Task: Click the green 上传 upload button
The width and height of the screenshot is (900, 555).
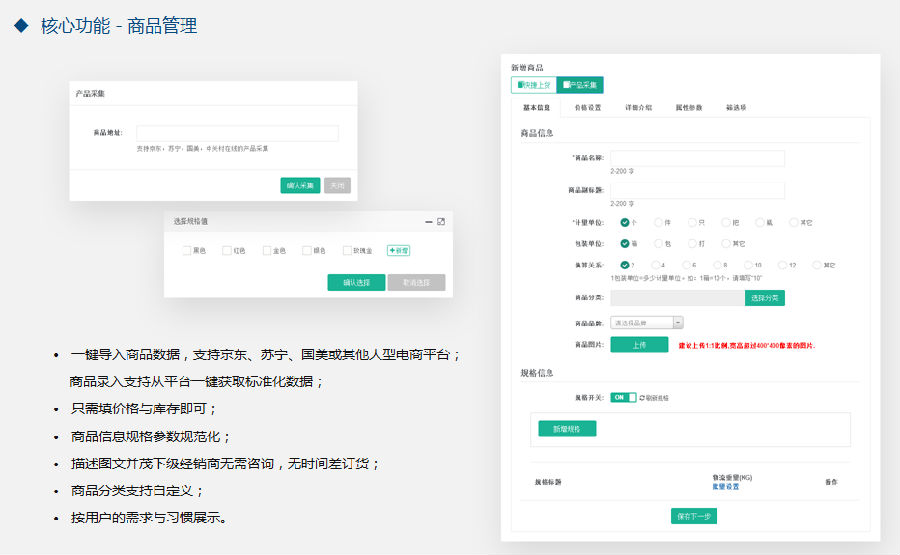Action: [x=639, y=344]
